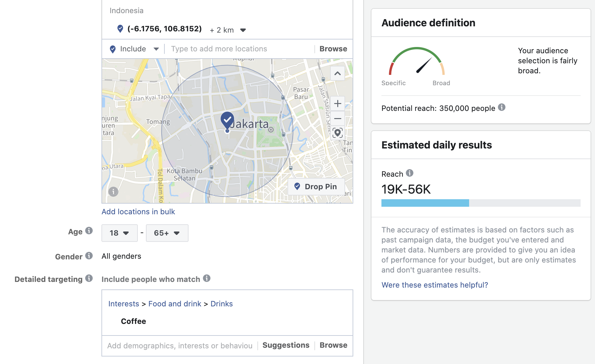595x364 pixels.
Task: Click the map info icon
Action: pyautogui.click(x=113, y=191)
